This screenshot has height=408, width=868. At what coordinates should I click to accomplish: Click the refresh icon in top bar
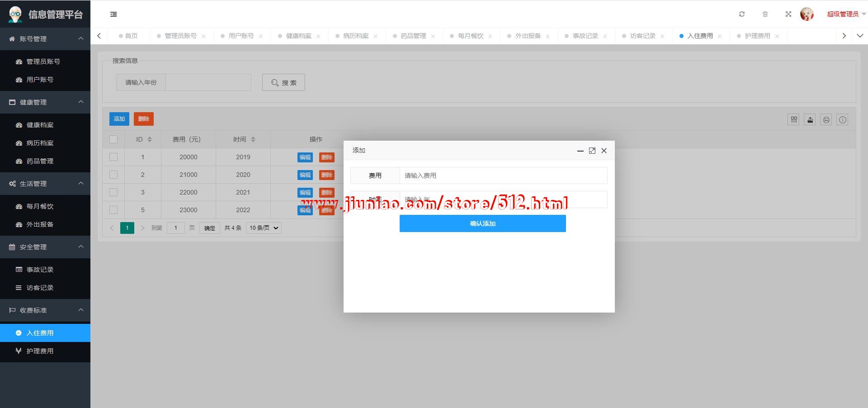tap(742, 14)
